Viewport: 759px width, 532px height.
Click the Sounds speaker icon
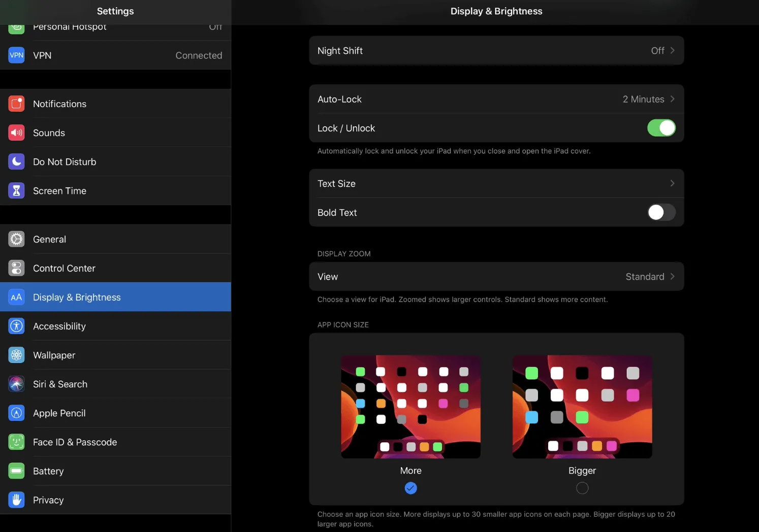click(16, 132)
